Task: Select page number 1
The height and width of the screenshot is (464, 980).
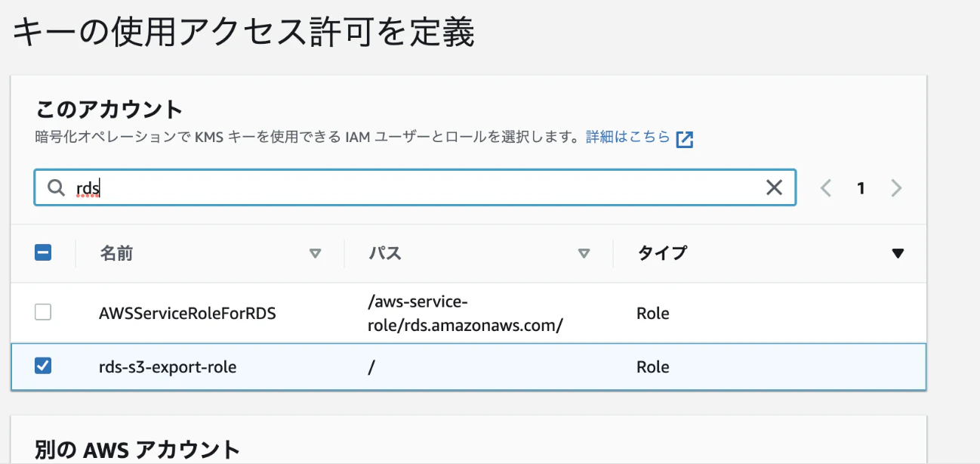Action: (861, 188)
